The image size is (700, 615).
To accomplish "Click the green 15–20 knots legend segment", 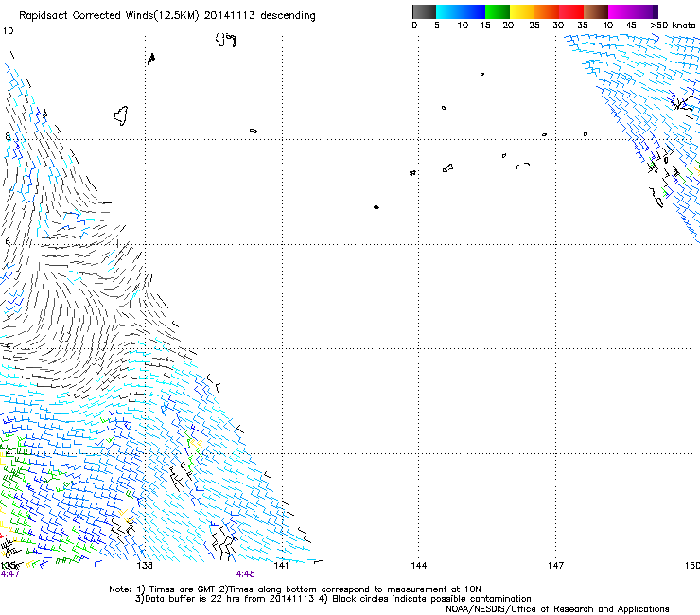I will pyautogui.click(x=498, y=11).
